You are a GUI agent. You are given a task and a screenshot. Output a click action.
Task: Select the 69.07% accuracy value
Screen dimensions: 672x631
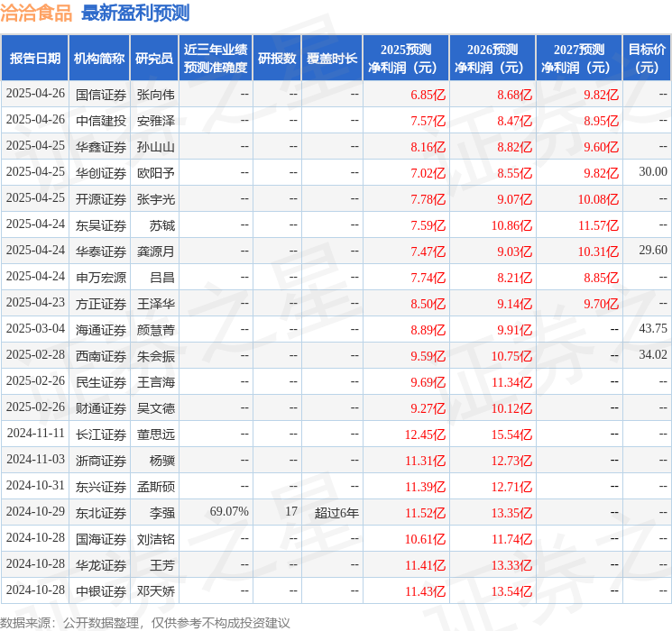[x=229, y=511]
